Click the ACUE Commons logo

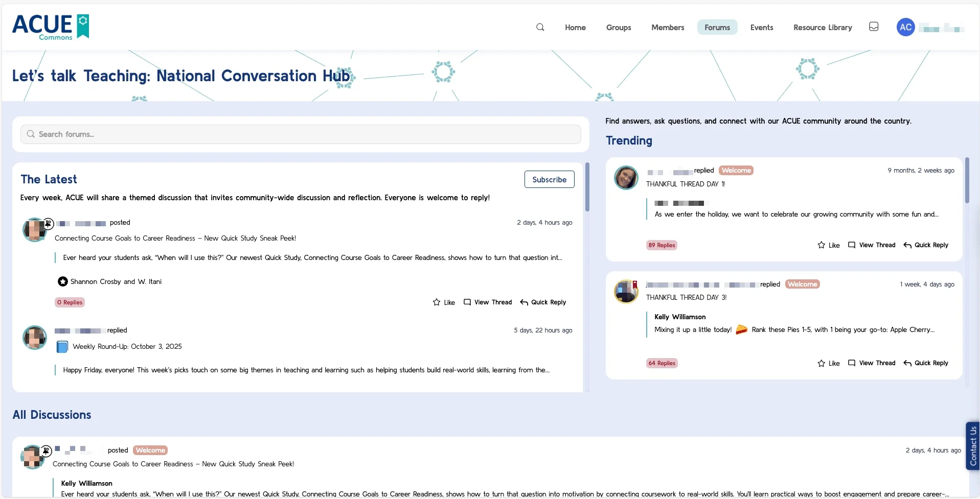51,27
